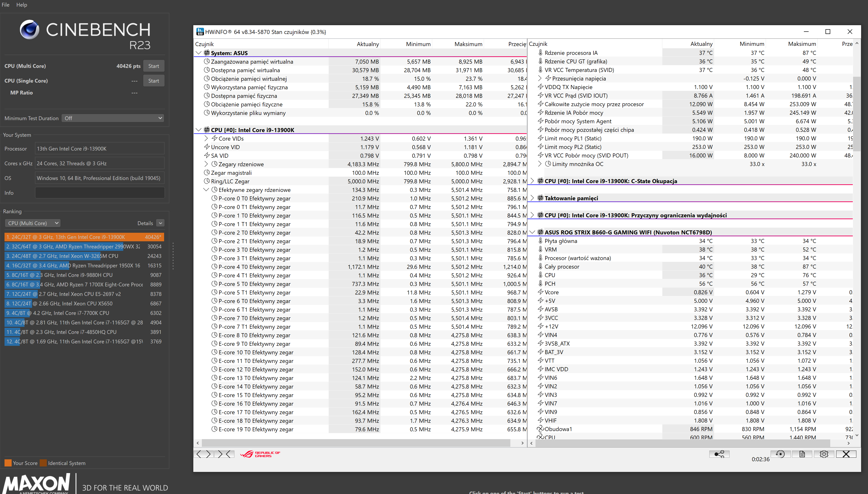868x494 pixels.
Task: Click the Cinebench logo sphere icon
Action: click(29, 29)
